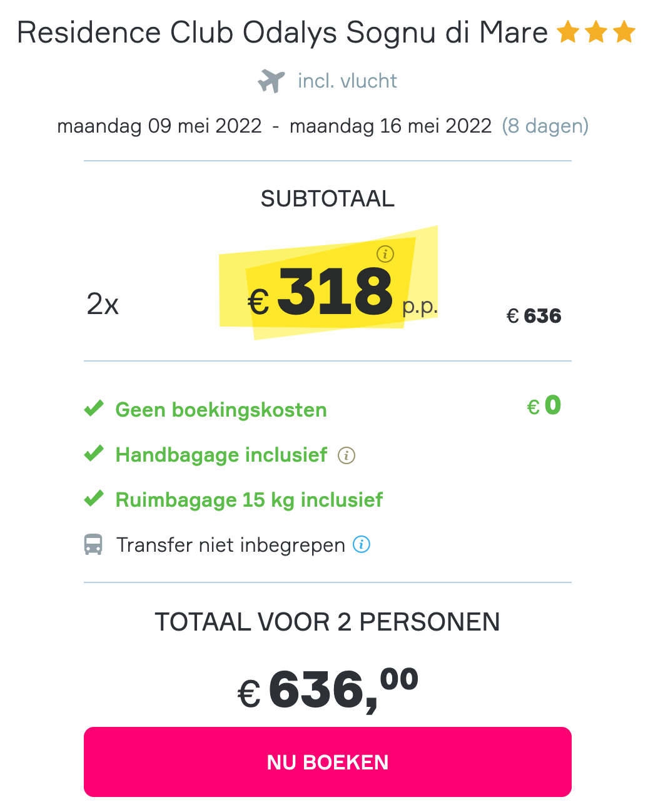The image size is (653, 812).
Task: Click the incl. vlucht label
Action: tap(347, 81)
